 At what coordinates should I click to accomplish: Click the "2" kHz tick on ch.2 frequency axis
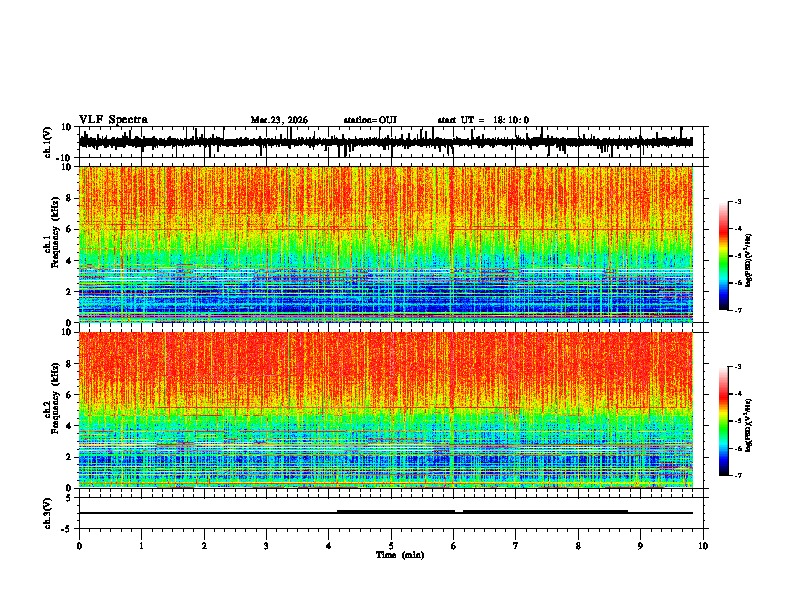(70, 457)
